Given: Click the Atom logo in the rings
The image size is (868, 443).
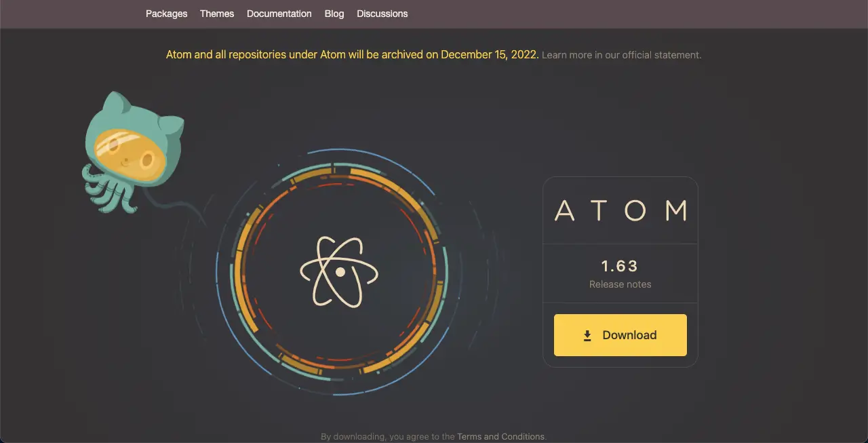Looking at the screenshot, I should point(339,271).
